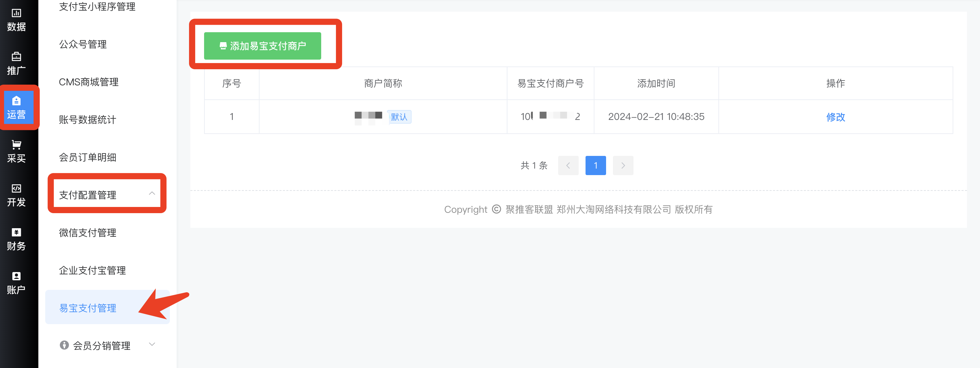Open the 采买 shopping cart section
980x368 pixels.
coord(16,151)
